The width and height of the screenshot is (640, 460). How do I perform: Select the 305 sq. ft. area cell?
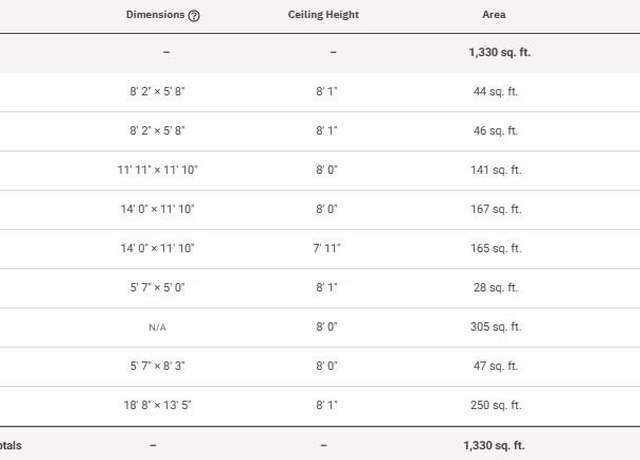496,327
